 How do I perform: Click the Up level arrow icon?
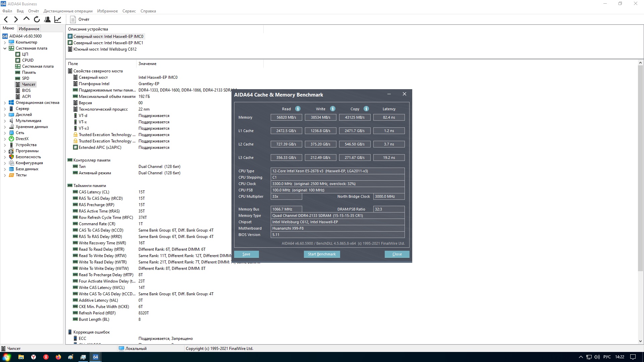[x=26, y=19]
